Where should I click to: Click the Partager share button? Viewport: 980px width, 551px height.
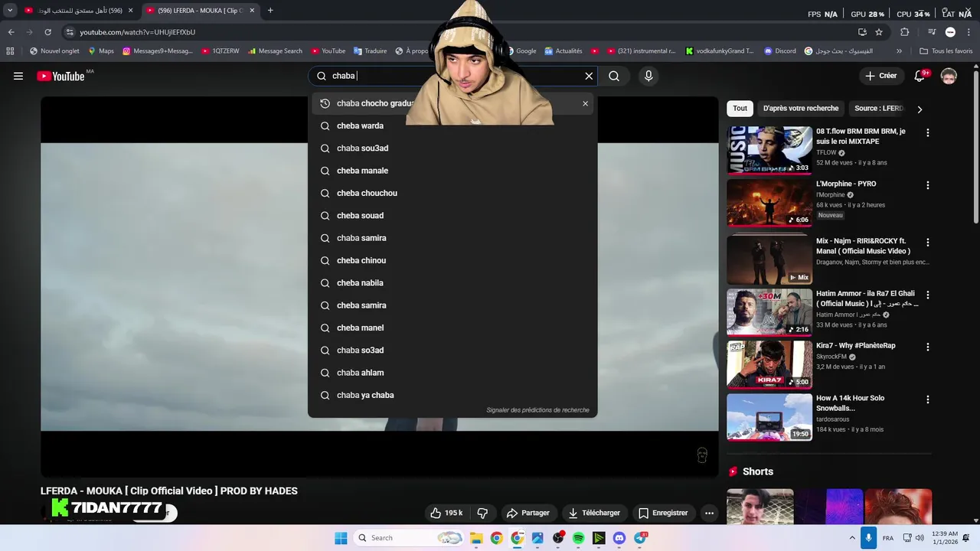click(x=528, y=513)
